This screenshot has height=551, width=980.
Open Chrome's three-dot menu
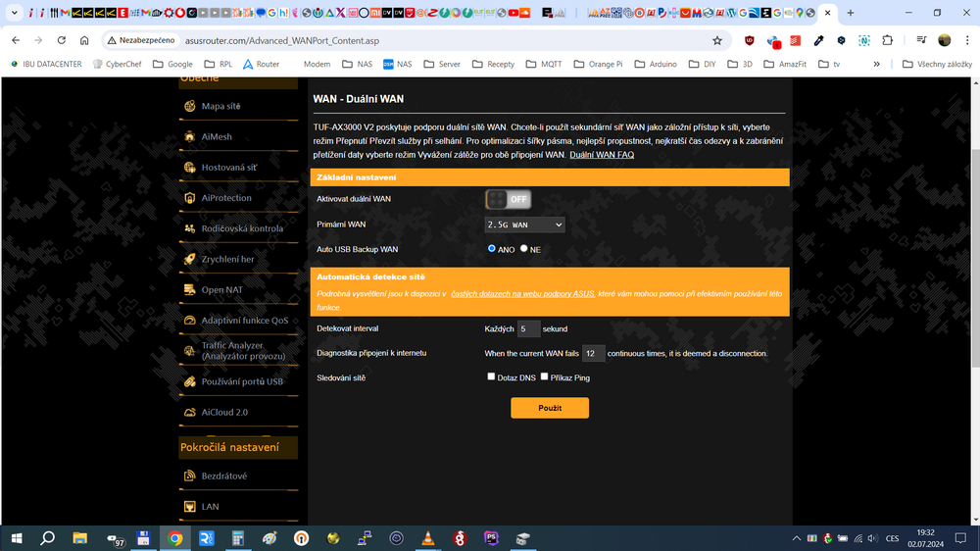tap(967, 40)
